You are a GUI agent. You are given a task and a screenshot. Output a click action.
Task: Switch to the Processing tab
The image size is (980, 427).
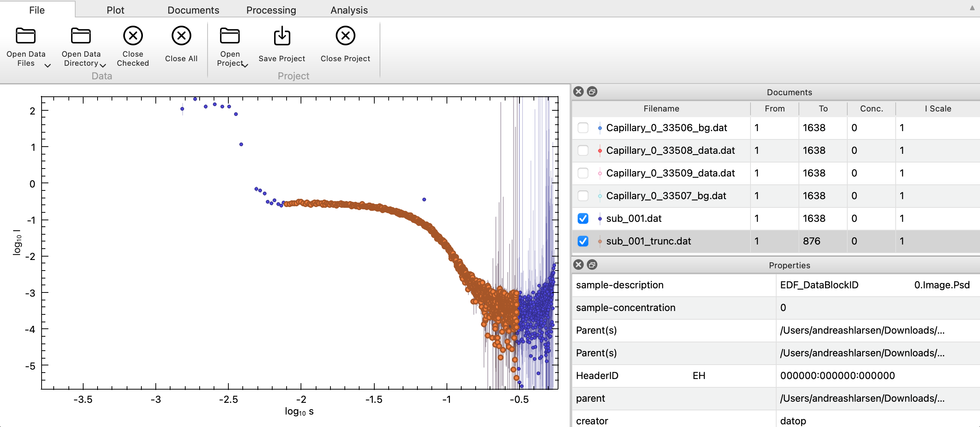[271, 10]
